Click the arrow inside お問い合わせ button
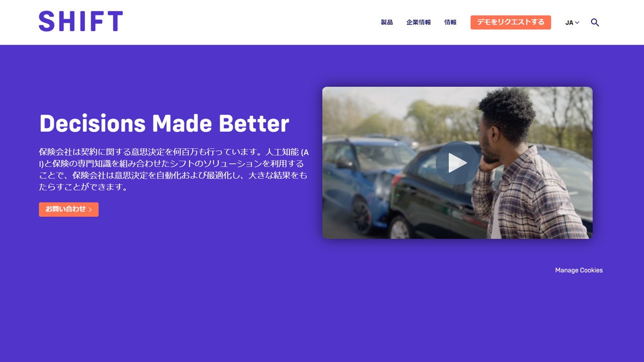This screenshot has width=644, height=362. point(90,210)
